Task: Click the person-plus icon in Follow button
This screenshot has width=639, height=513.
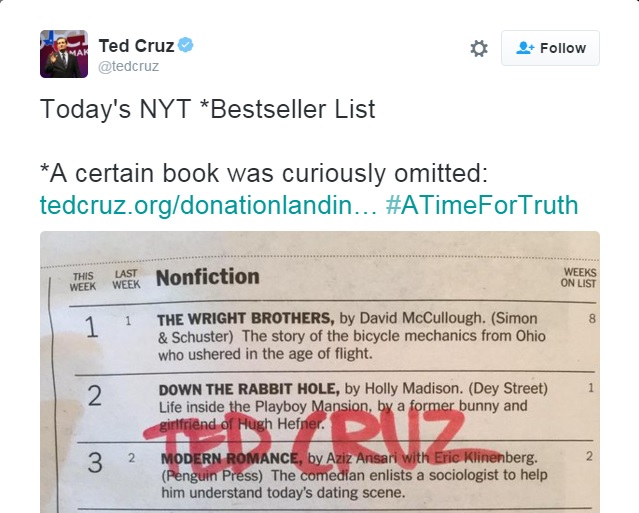Action: (x=525, y=48)
